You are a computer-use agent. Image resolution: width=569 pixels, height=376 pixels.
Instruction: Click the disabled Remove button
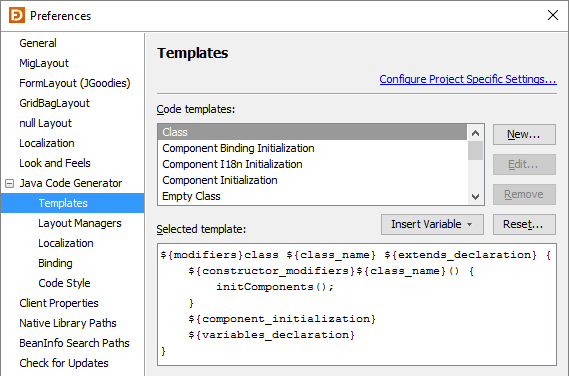coord(524,195)
